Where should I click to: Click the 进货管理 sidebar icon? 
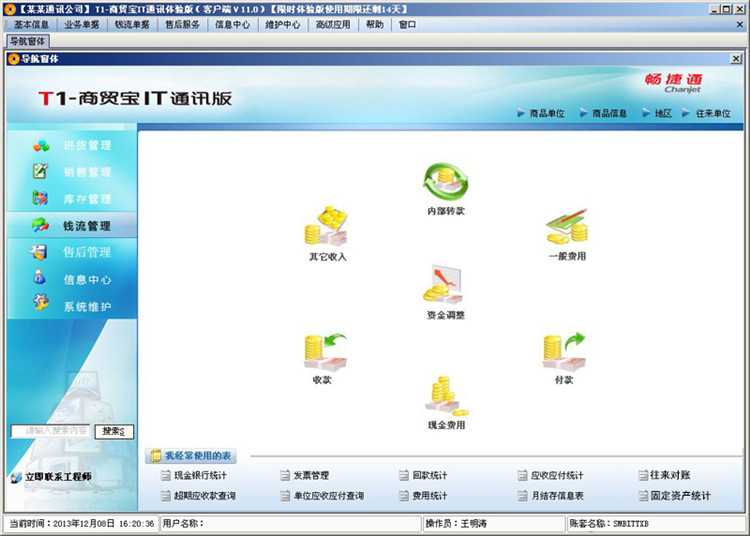coord(41,145)
